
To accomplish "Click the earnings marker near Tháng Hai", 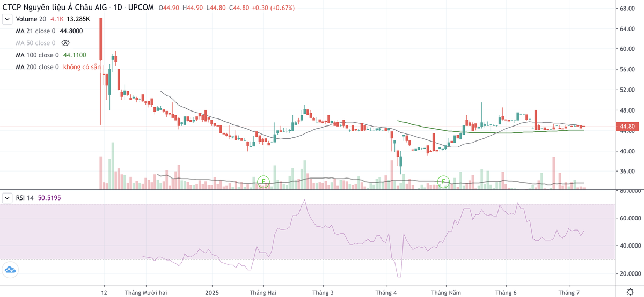I will (263, 181).
